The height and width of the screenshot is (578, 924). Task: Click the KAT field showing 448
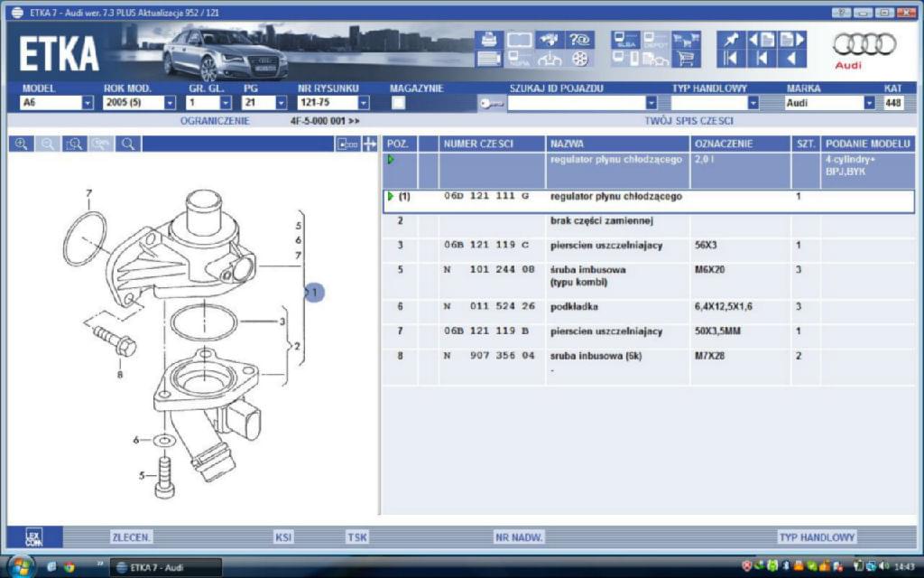893,103
